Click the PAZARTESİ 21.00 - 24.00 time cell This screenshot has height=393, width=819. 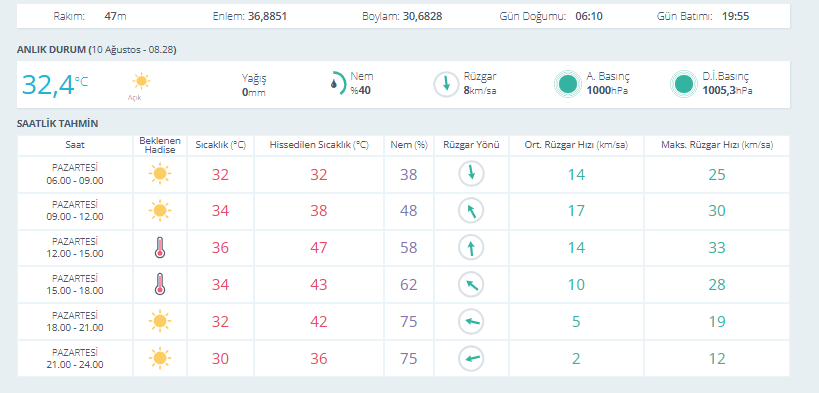pyautogui.click(x=75, y=359)
